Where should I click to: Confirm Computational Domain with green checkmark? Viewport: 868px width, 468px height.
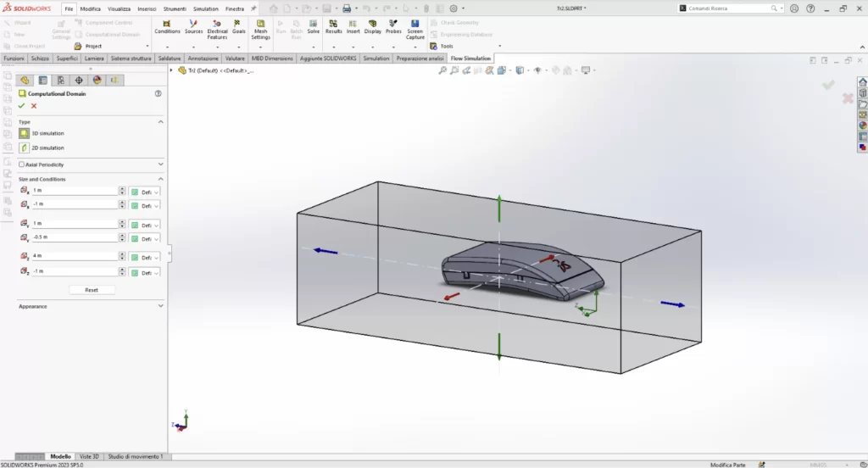[22, 106]
